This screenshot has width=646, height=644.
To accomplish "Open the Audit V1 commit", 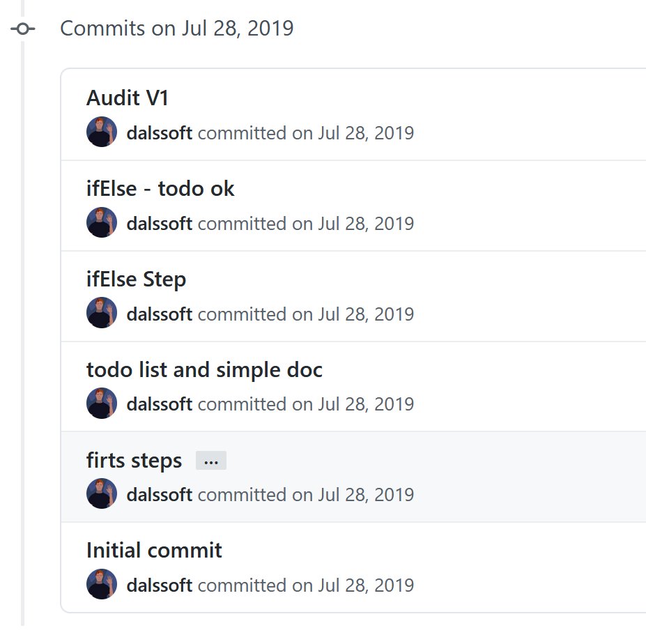I will coord(128,98).
